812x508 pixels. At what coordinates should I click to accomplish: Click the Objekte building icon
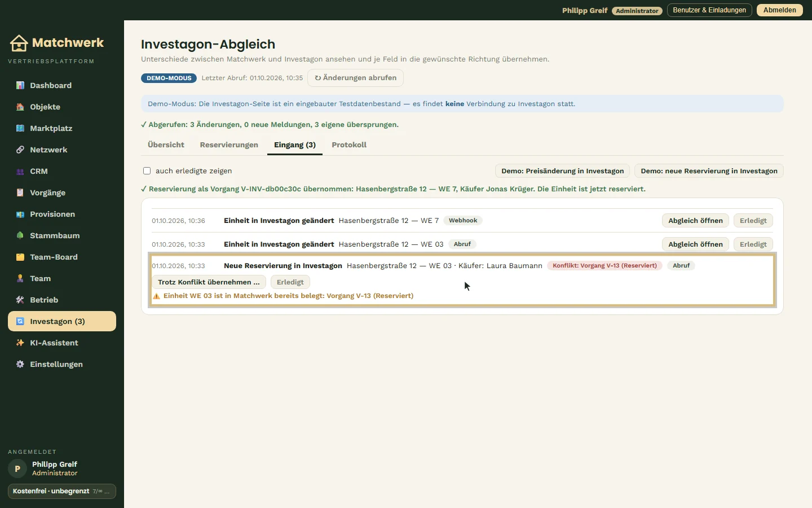pyautogui.click(x=20, y=107)
